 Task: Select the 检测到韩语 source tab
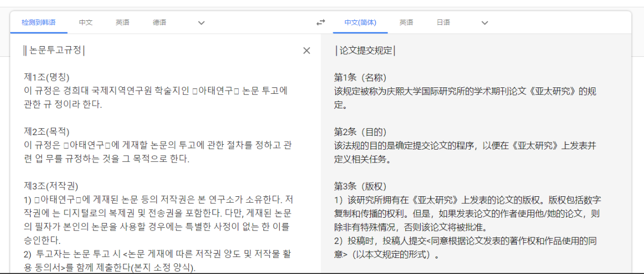[x=38, y=23]
